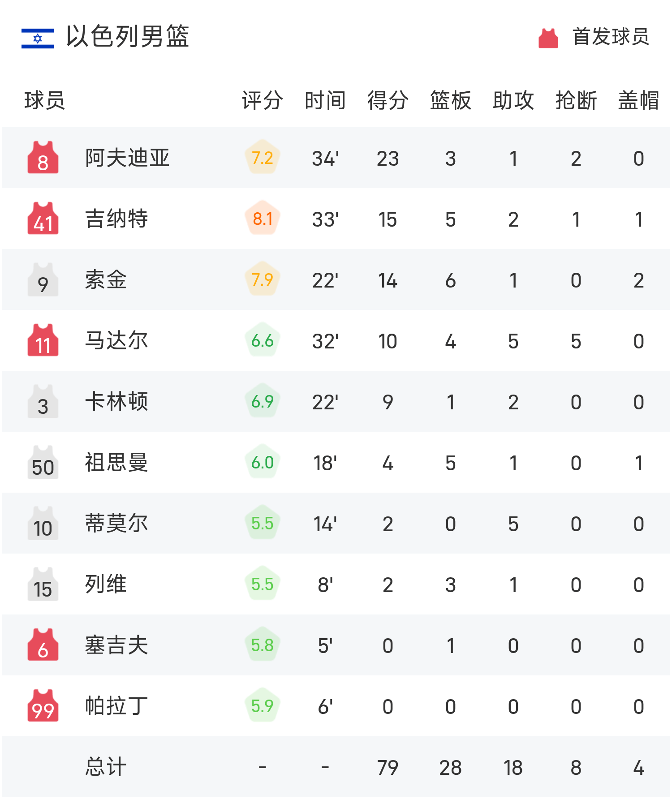Click the 总计 totals row label
Image resolution: width=672 pixels, height=799 pixels.
pos(106,767)
